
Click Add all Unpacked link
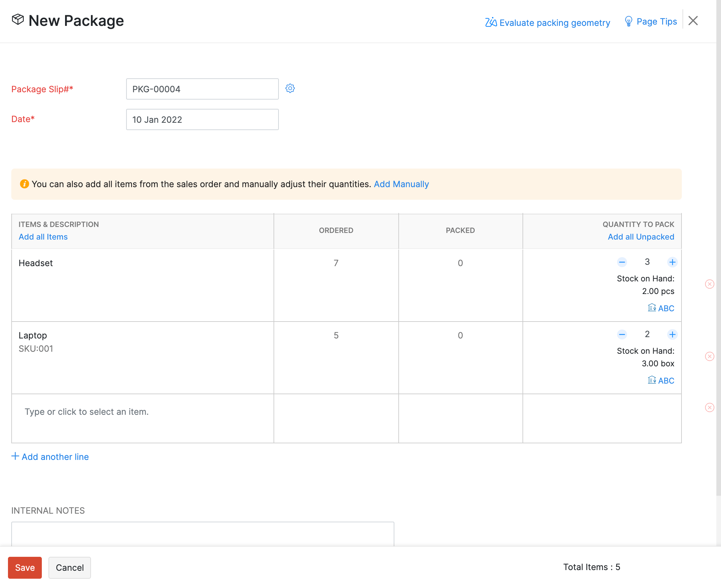coord(641,237)
